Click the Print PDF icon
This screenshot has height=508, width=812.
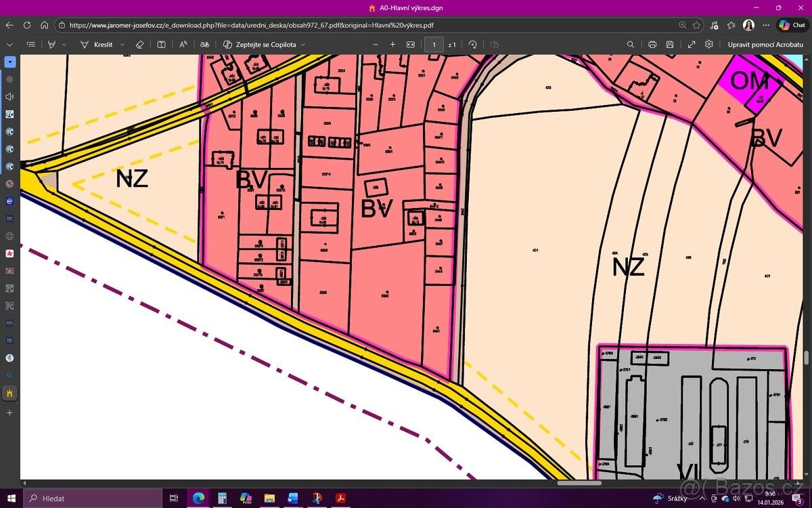click(652, 45)
